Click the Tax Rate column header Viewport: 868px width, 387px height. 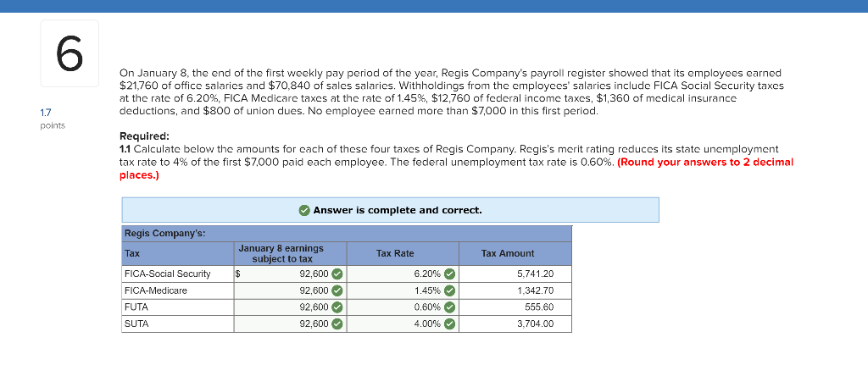click(395, 254)
